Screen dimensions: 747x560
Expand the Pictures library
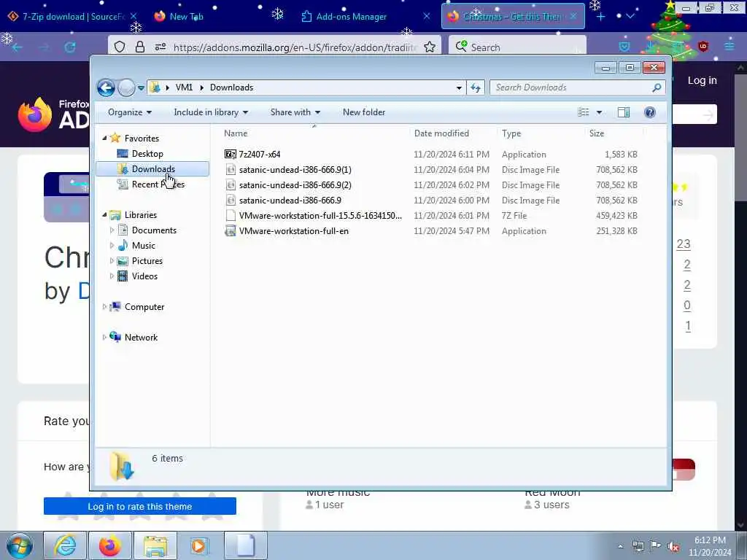tap(112, 261)
